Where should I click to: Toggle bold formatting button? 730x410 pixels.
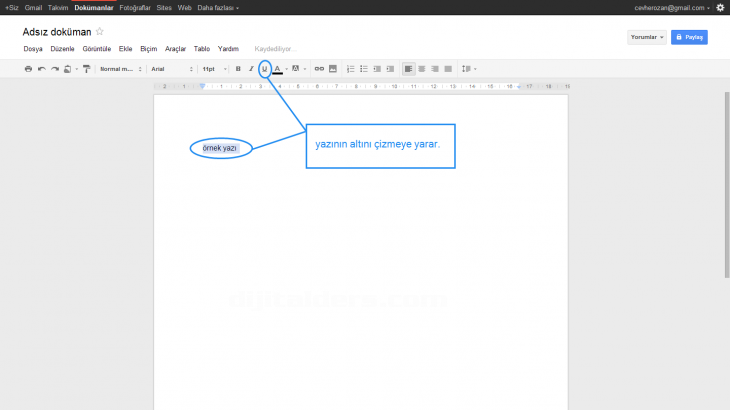point(238,69)
